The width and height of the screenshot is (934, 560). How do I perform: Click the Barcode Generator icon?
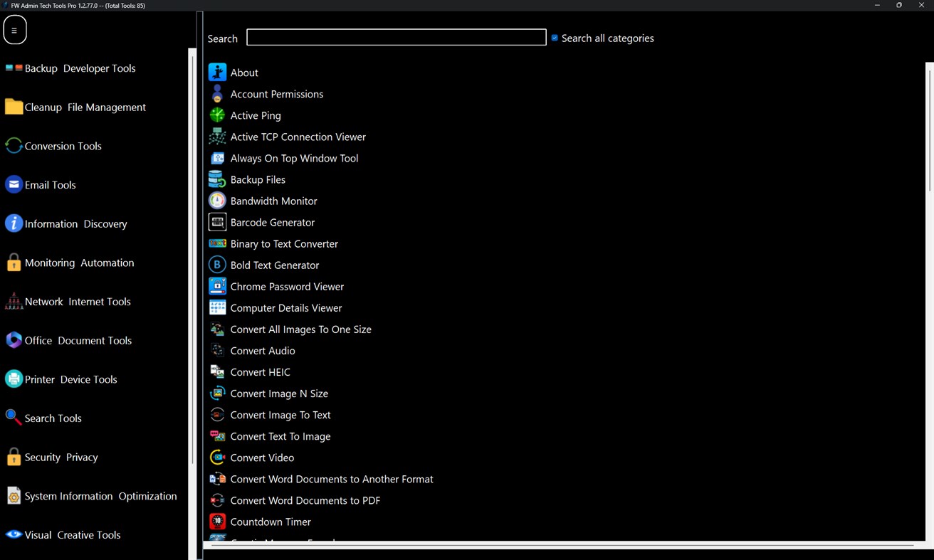(x=217, y=222)
